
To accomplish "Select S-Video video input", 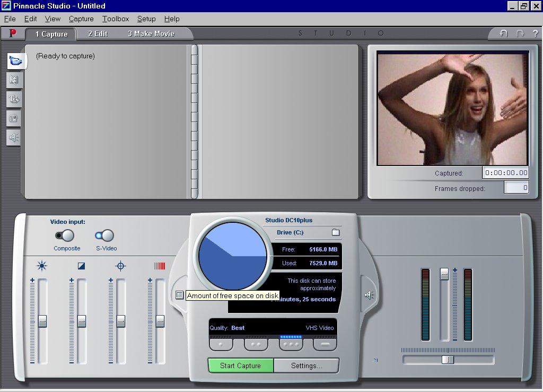I will coord(104,236).
